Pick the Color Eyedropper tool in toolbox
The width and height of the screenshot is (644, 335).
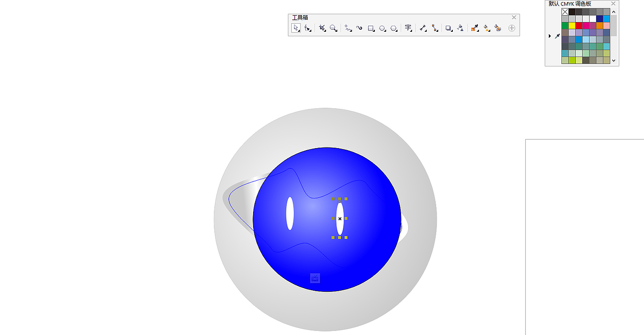click(474, 28)
